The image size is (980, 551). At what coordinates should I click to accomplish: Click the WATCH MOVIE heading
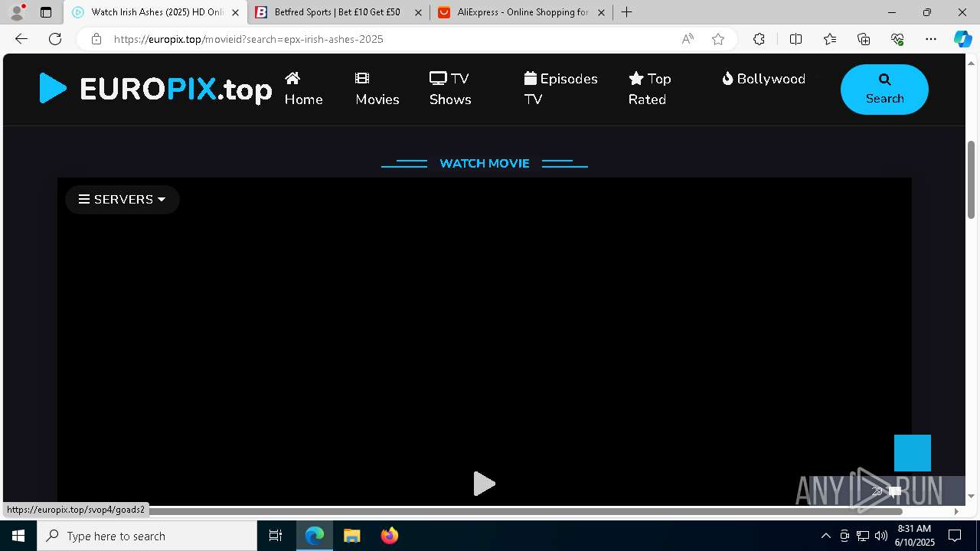[485, 163]
